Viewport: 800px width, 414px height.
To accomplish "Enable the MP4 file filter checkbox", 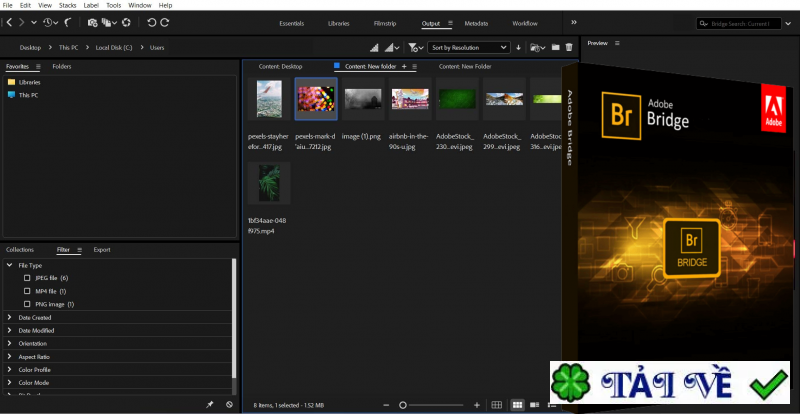I will [x=27, y=290].
